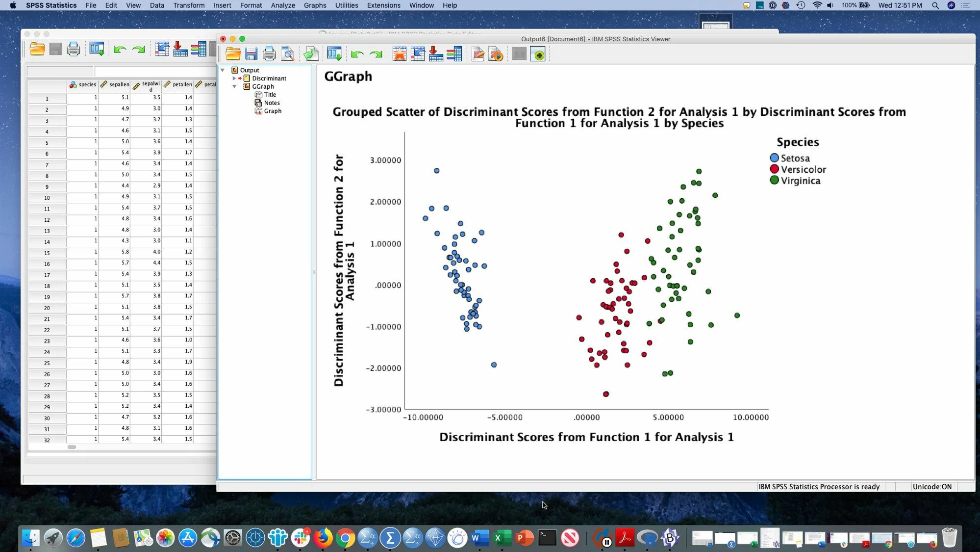Screen dimensions: 980x552
Task: Collapse the GGraph branch in the outline
Action: coord(235,86)
